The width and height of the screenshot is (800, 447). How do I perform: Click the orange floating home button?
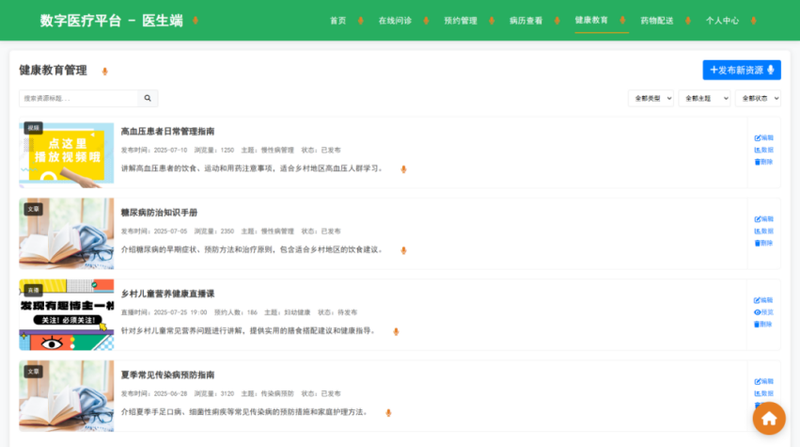(769, 418)
